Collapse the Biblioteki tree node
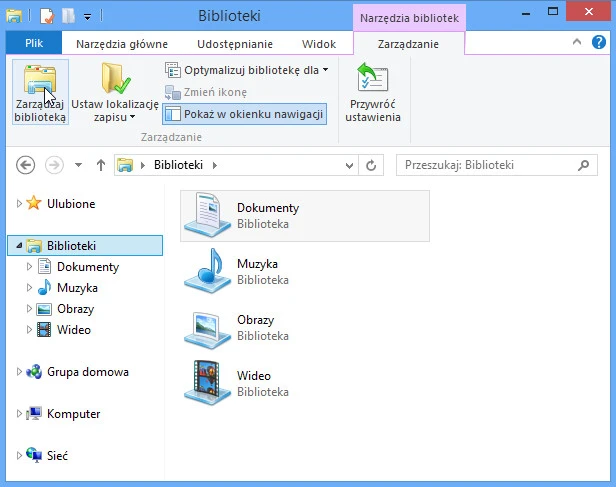The image size is (616, 487). pyautogui.click(x=18, y=246)
